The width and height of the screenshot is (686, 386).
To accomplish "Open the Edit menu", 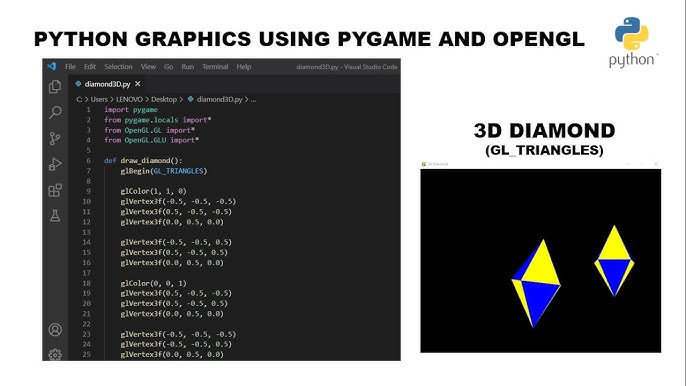I will click(90, 67).
